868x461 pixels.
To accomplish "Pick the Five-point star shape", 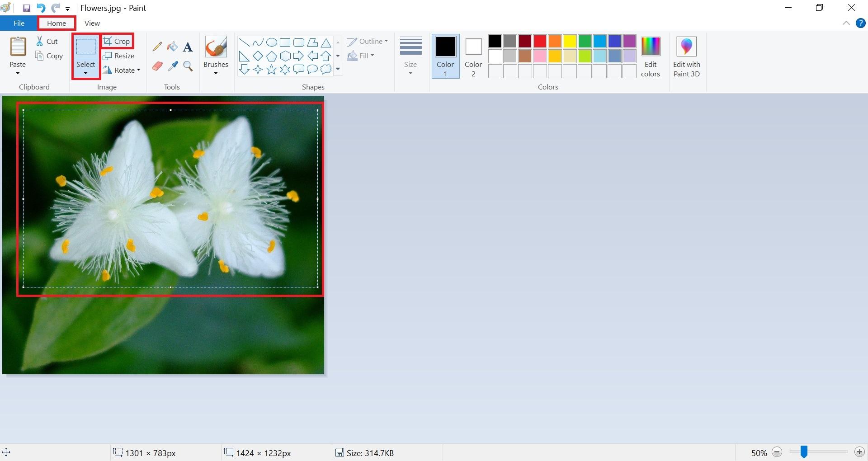I will [271, 70].
